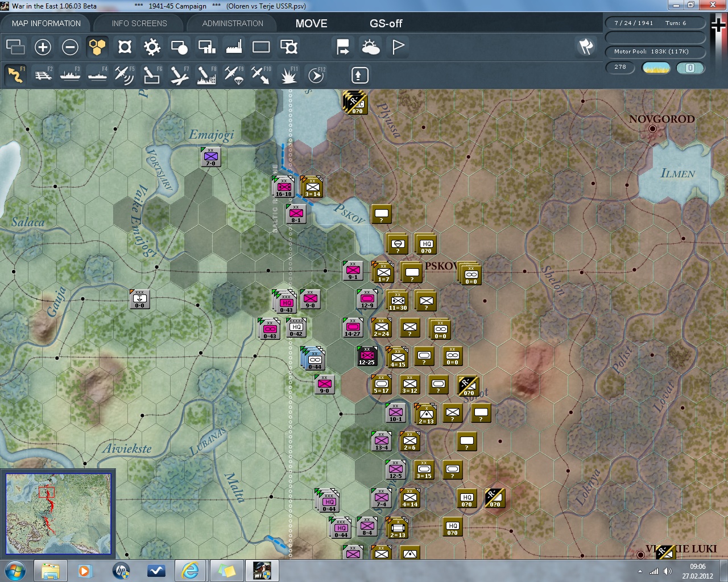Viewport: 728px width, 582px height.
Task: Select the 16-18 unit counter
Action: pyautogui.click(x=283, y=186)
